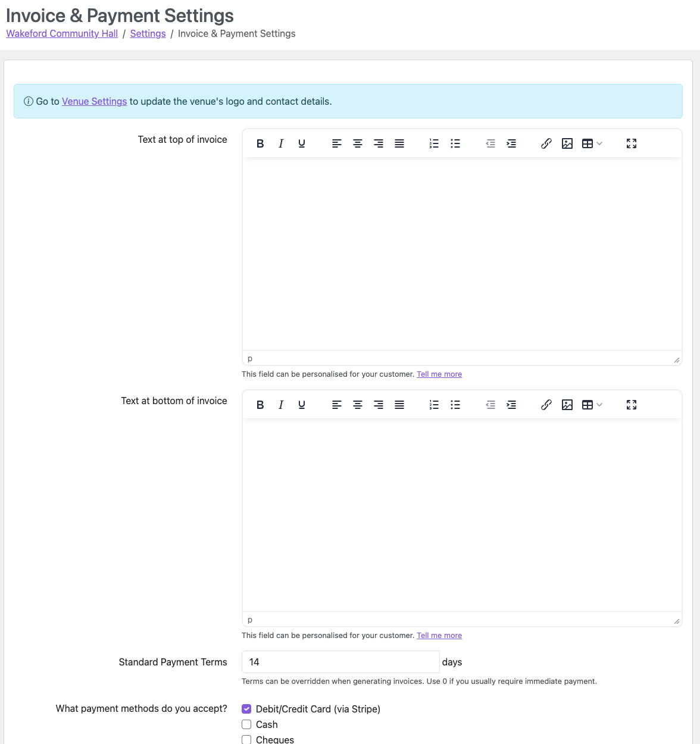This screenshot has height=744, width=700.
Task: Increase indent in the top invoice editor
Action: [x=511, y=143]
